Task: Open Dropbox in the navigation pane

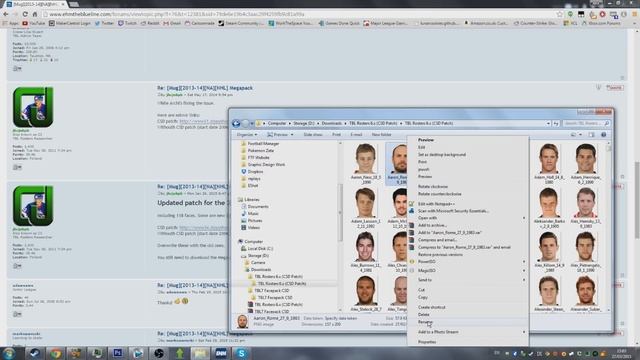Action: pos(255,171)
